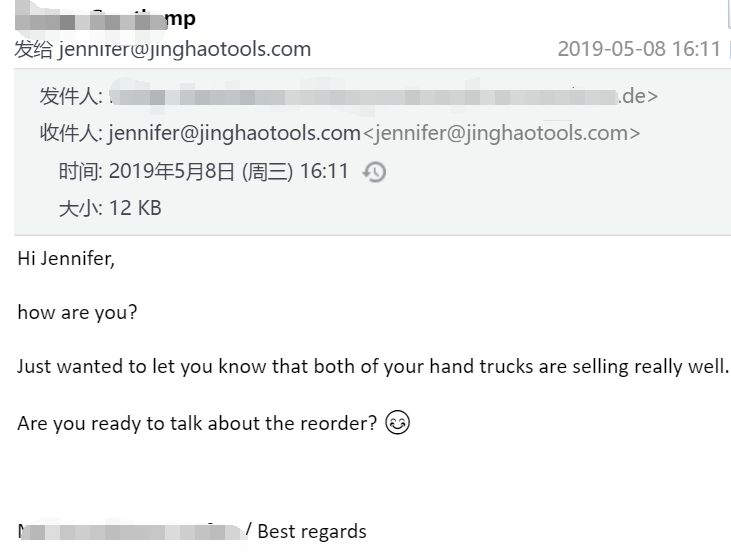Click the 'Are you ready to talk' question text
731x559 pixels.
[197, 423]
